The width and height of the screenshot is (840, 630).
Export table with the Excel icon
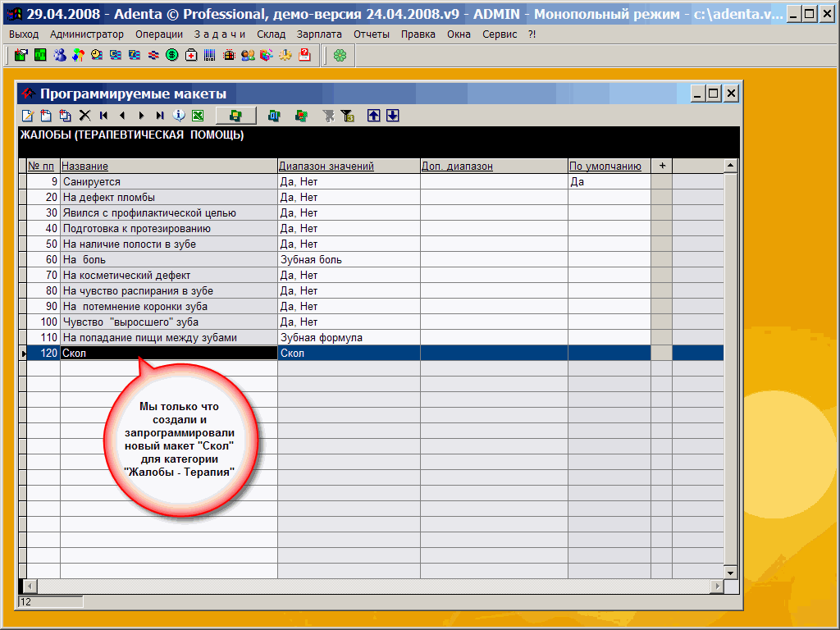tap(198, 116)
